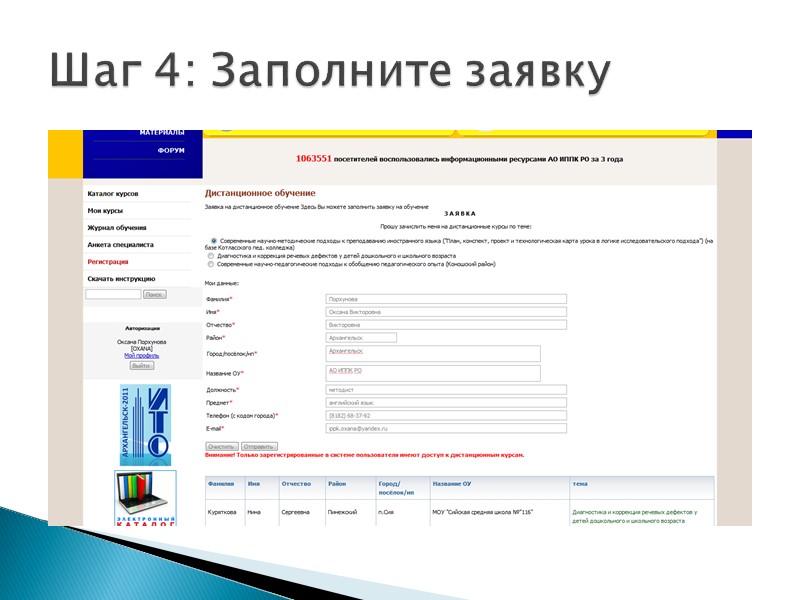Open the Архангельск-2011 ИТО banner
The width and height of the screenshot is (800, 600).
pyautogui.click(x=145, y=425)
